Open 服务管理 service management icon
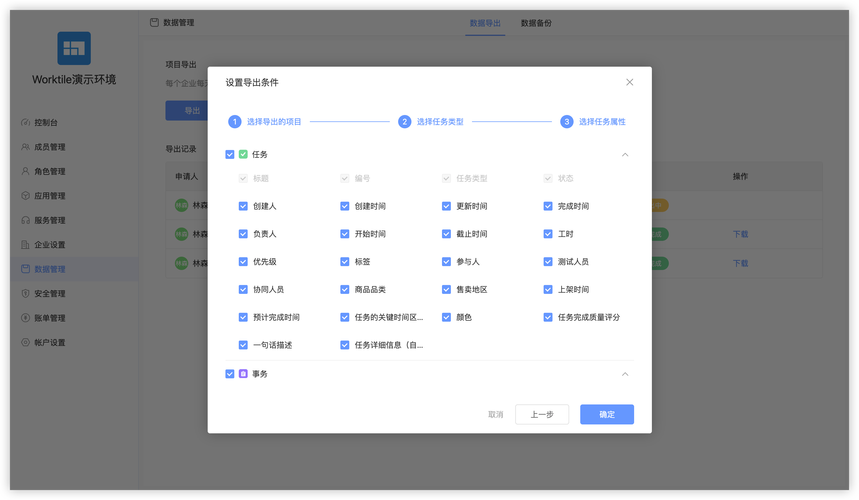859x500 pixels. [x=25, y=220]
